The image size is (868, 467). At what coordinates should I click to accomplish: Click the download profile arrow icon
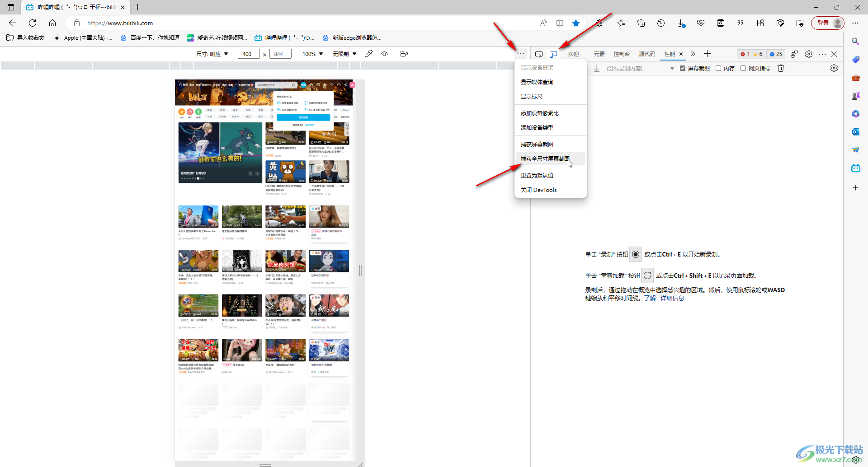click(x=597, y=68)
